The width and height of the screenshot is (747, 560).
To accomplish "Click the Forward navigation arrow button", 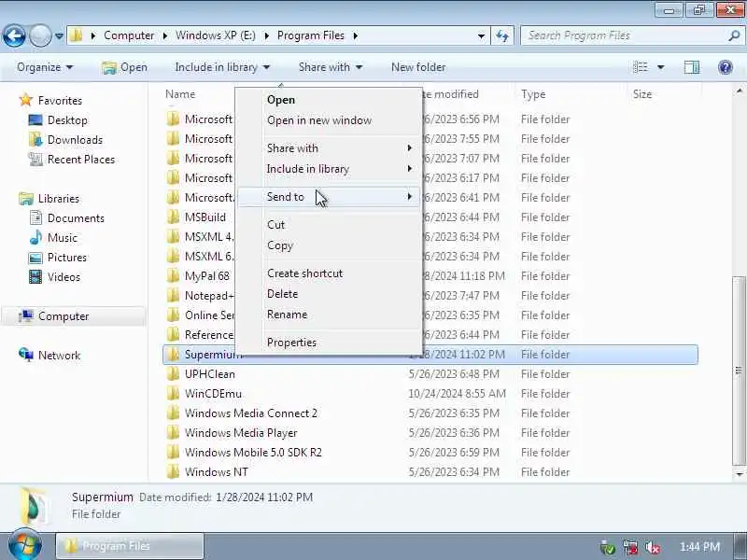I will 40,35.
